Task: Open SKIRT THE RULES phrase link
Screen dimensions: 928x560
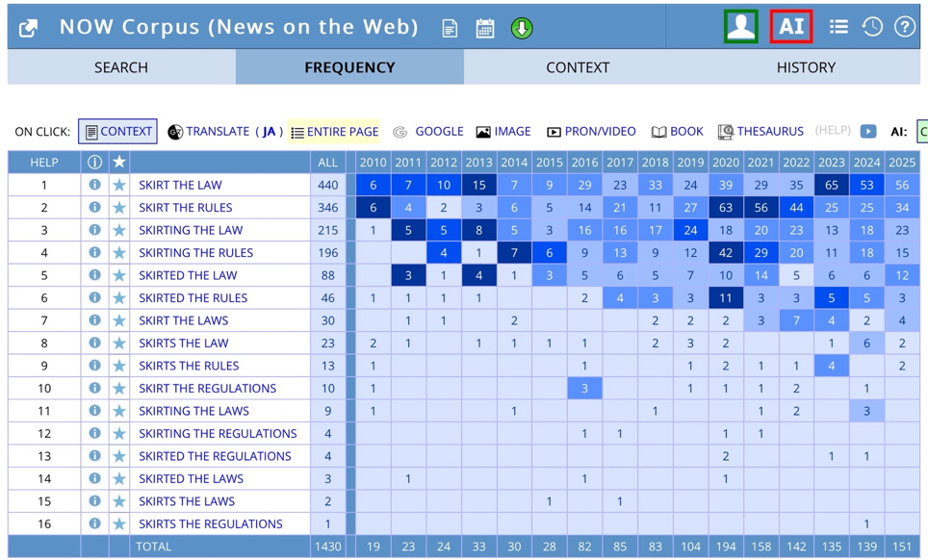Action: coord(185,208)
